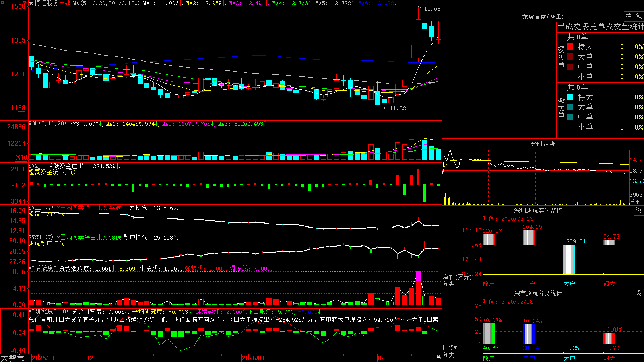Click the blue 中户 bar in 分类统计 chart
Image resolution: width=644 pixels, height=362 pixels.
pyautogui.click(x=528, y=334)
